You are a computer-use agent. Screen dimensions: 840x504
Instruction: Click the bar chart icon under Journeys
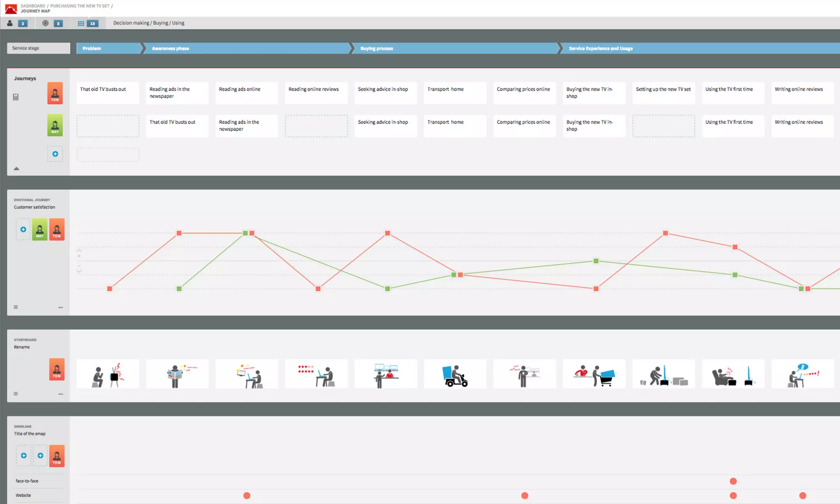click(x=16, y=97)
